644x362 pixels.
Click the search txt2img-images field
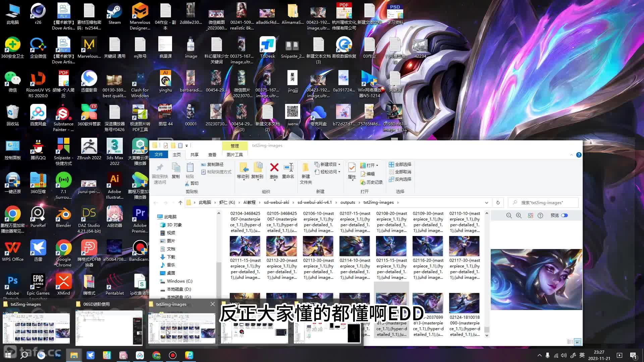pyautogui.click(x=543, y=202)
